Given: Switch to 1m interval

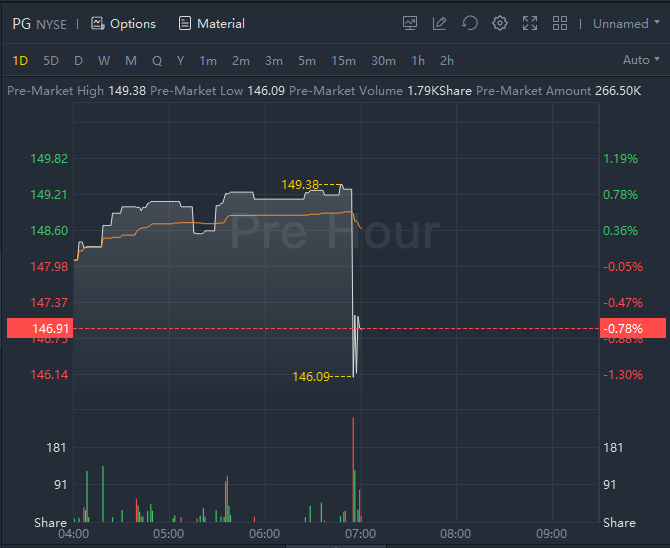Looking at the screenshot, I should tap(208, 61).
